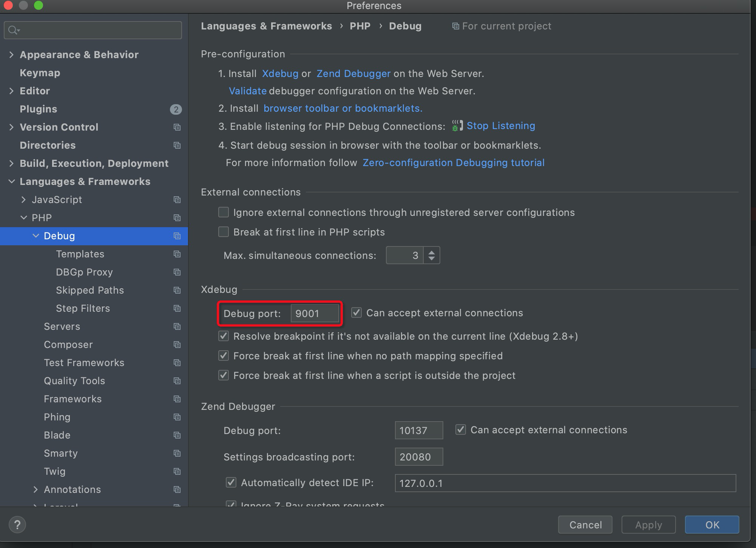Click the Validate debugger configuration link
Image resolution: width=756 pixels, height=548 pixels.
click(x=248, y=91)
